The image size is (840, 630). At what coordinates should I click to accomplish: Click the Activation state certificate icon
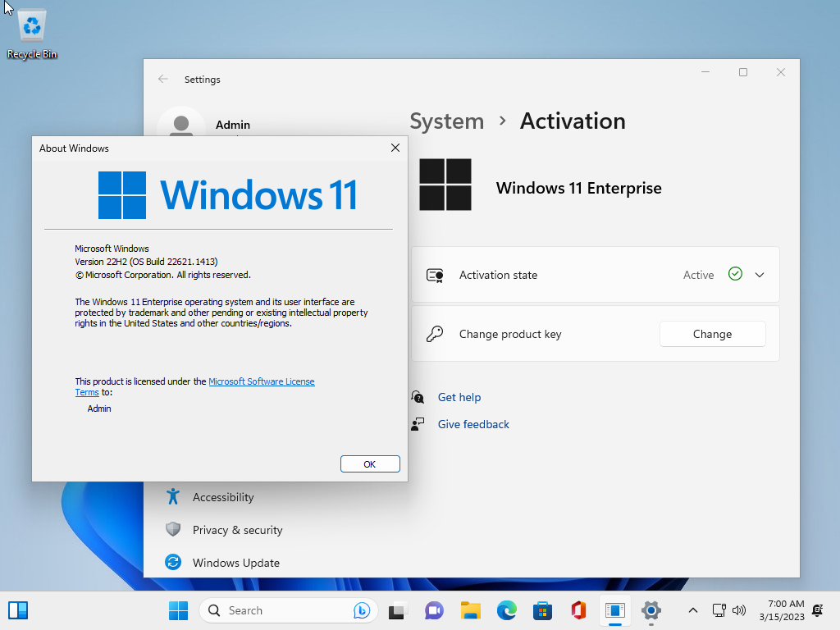435,276
